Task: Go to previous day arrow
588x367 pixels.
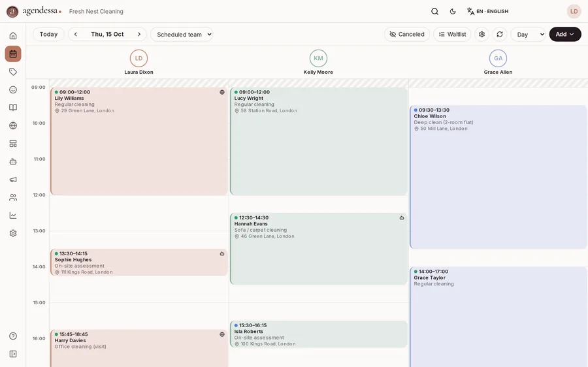Action: pyautogui.click(x=75, y=34)
